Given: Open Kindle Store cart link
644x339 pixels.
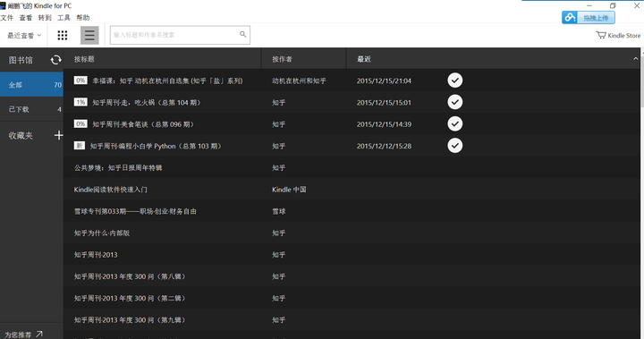Looking at the screenshot, I should pyautogui.click(x=618, y=36).
